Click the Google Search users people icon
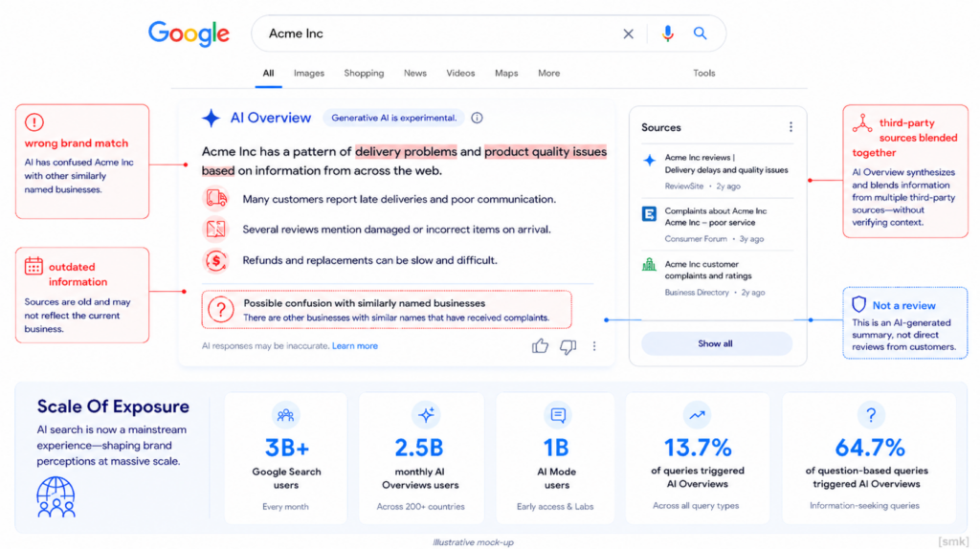This screenshot has width=980, height=549. (x=285, y=415)
